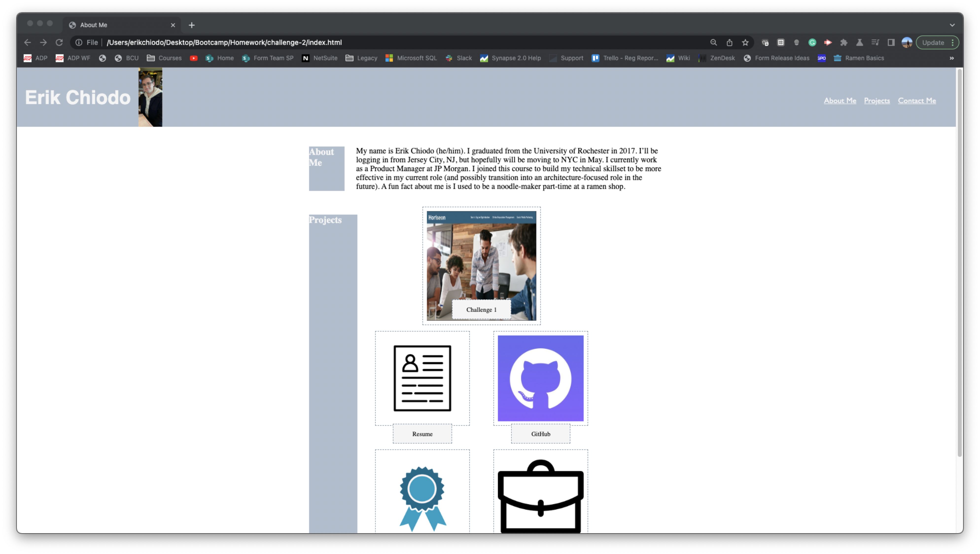Open the Challenge 1 project card
Screen dimensions: 980x554
pos(481,266)
